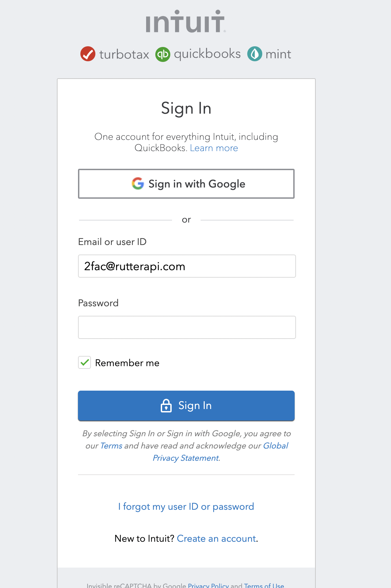Click the green QuickBooks circle
The image size is (391, 588).
[x=163, y=54]
